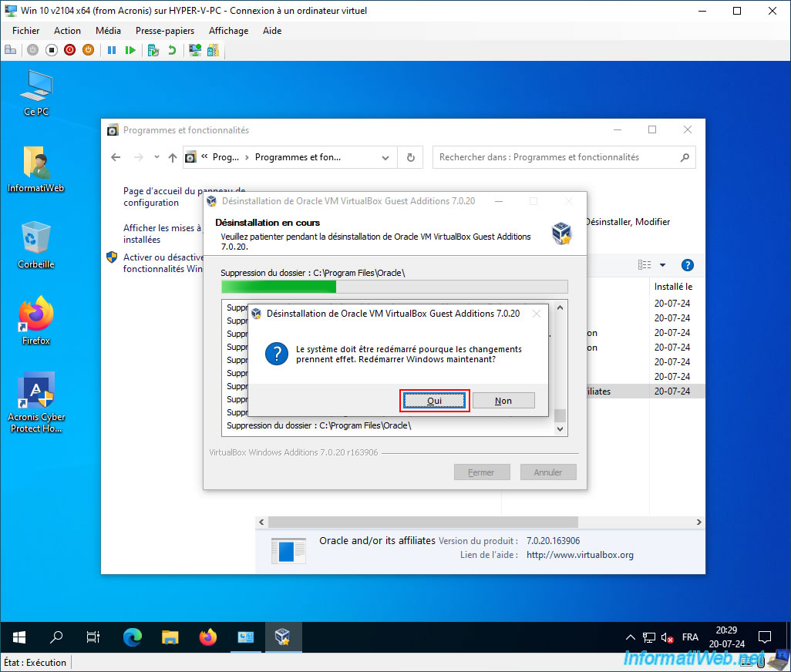
Task: Open the Média menu
Action: (108, 31)
